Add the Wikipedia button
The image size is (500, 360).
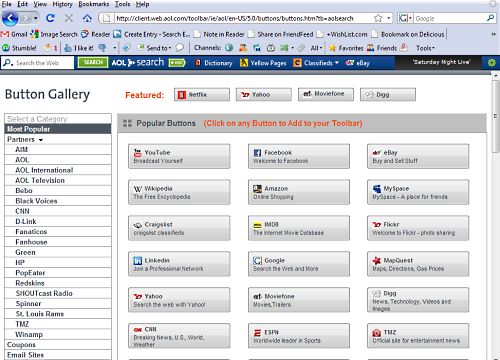(x=179, y=192)
